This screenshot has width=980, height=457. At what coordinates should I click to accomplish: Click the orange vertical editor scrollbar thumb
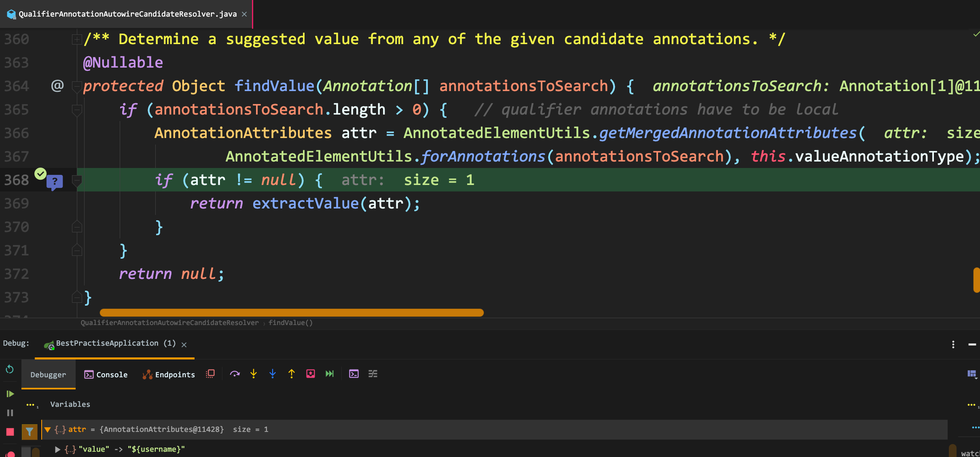[976, 280]
